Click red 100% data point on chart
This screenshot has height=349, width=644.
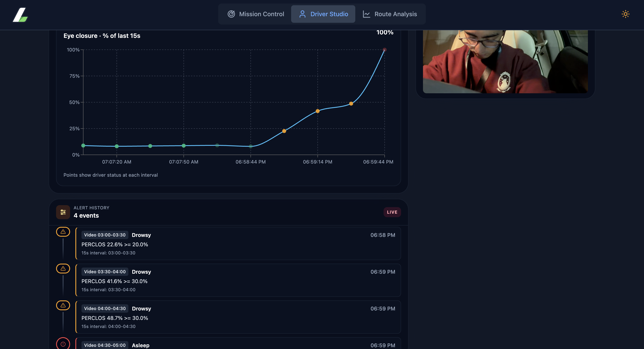(384, 50)
